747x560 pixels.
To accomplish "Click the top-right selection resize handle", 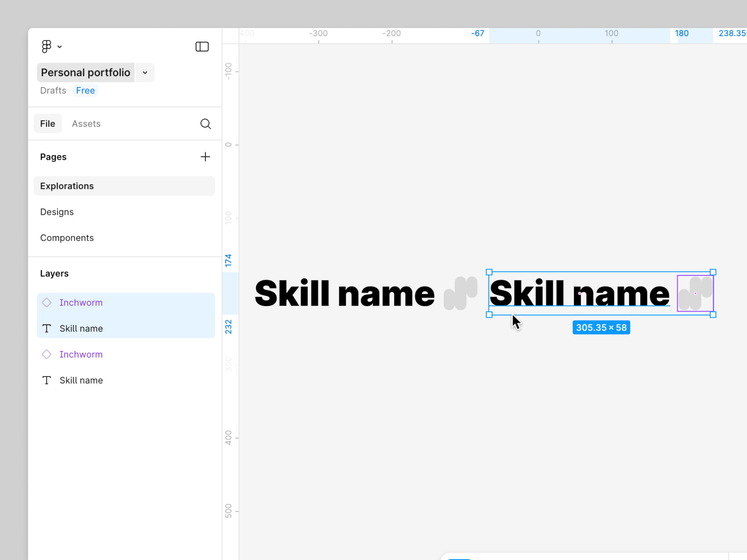I will (x=713, y=272).
